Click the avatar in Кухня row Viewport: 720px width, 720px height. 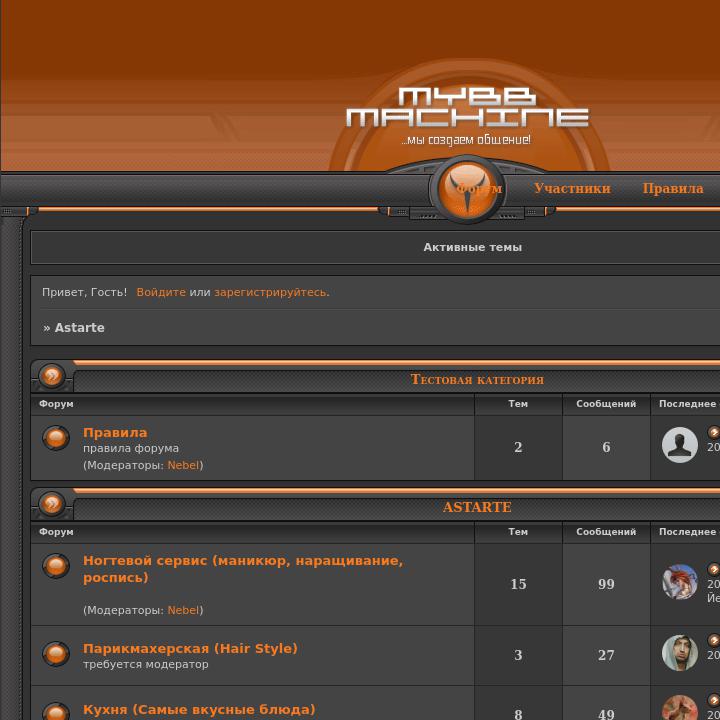point(680,708)
